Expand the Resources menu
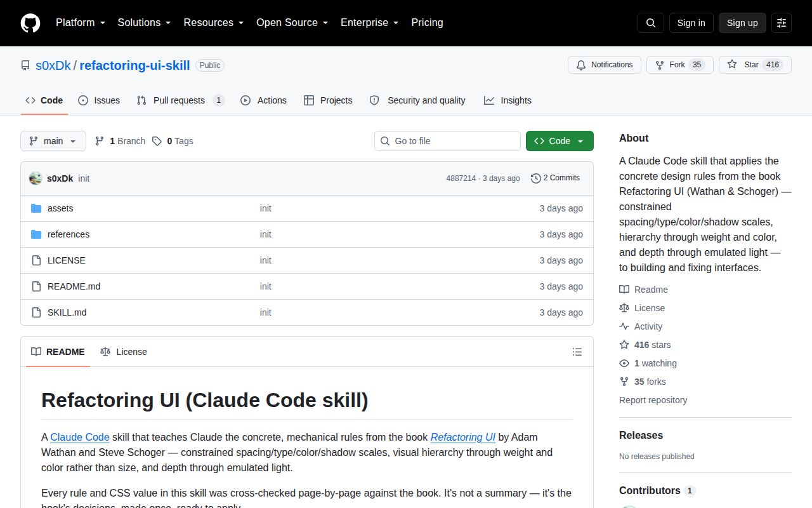Viewport: 812px width, 508px height. 214,23
